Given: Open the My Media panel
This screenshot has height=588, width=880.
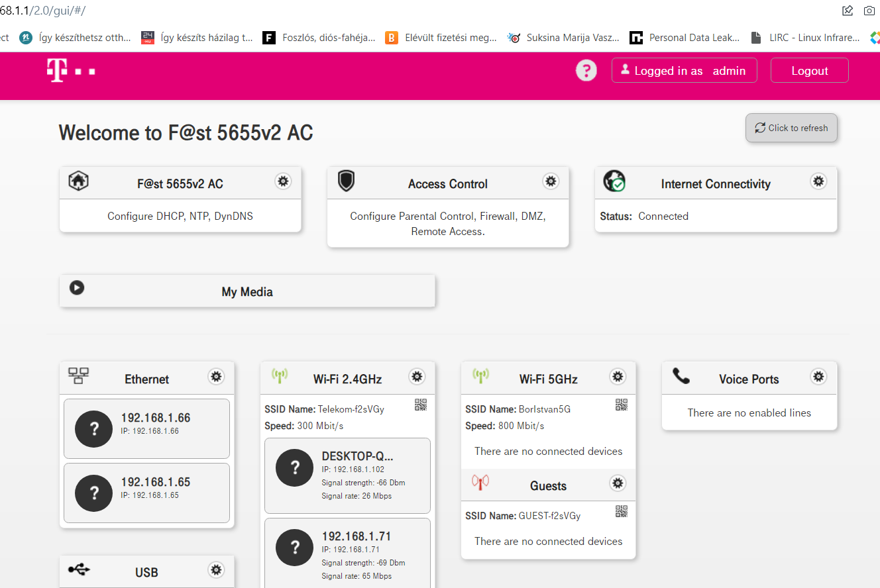Looking at the screenshot, I should pyautogui.click(x=247, y=292).
